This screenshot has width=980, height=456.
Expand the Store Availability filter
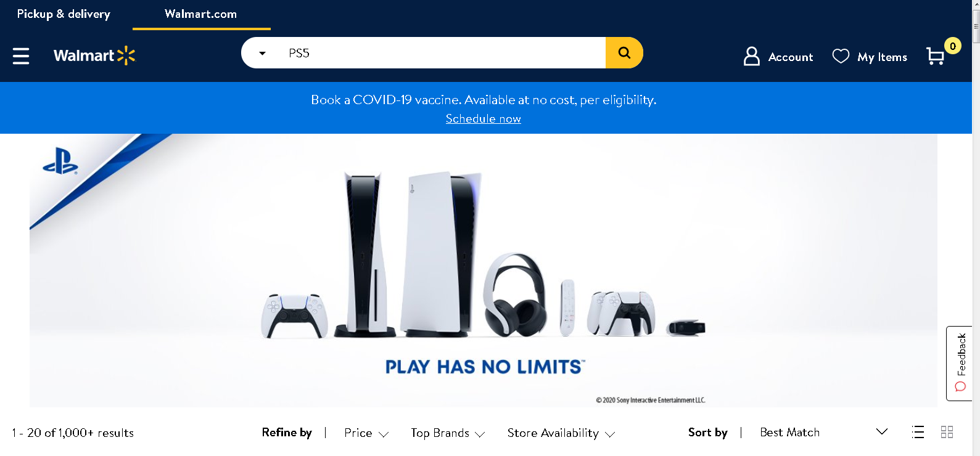pyautogui.click(x=561, y=433)
